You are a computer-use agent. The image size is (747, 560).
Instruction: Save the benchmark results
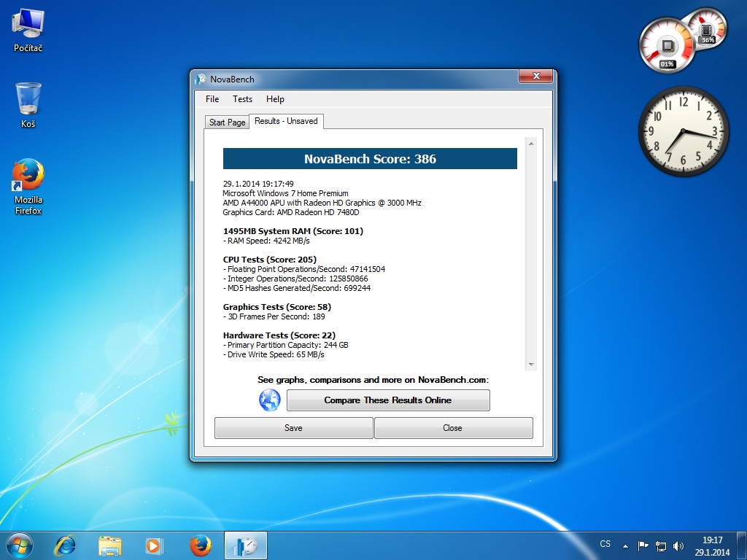click(x=293, y=428)
